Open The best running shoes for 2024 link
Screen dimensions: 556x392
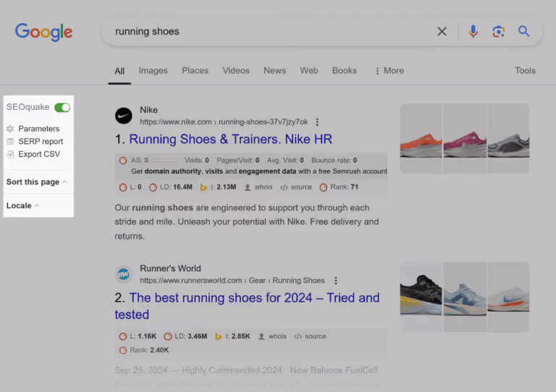247,307
